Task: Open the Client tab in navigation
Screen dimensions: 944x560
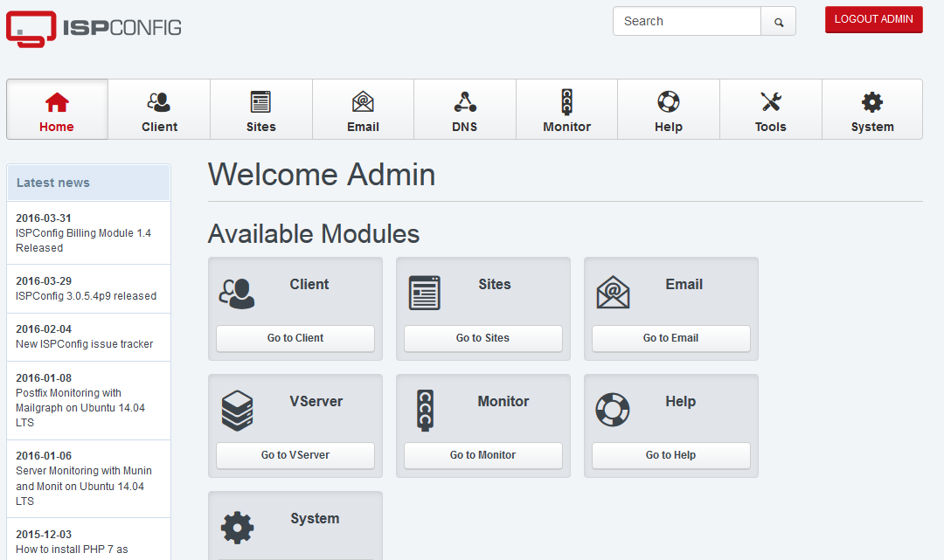Action: pos(160,109)
